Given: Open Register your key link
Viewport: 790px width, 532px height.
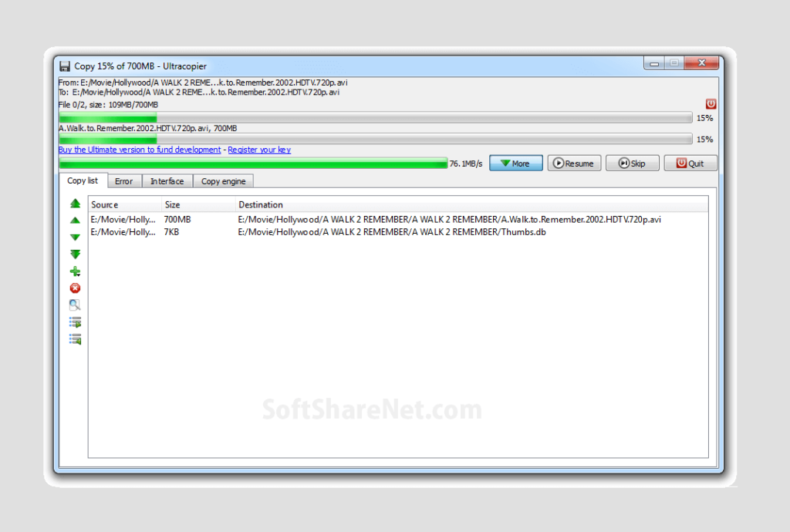Looking at the screenshot, I should point(259,150).
